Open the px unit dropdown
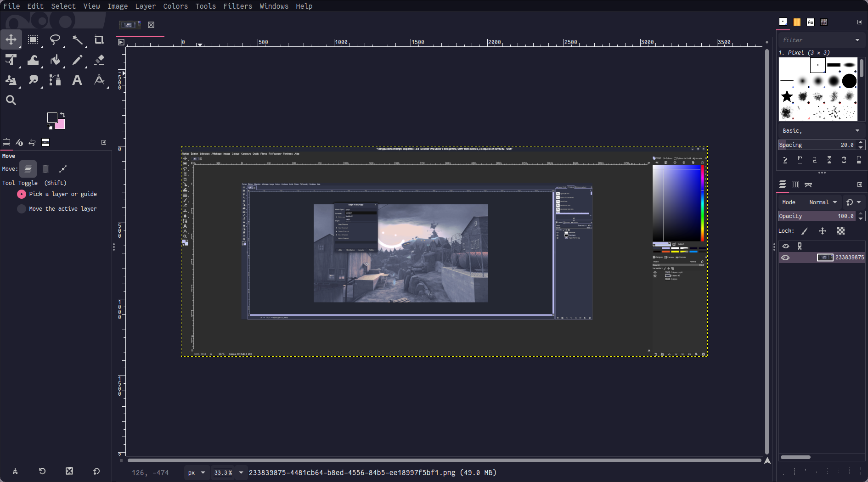Image resolution: width=868 pixels, height=482 pixels. click(197, 472)
